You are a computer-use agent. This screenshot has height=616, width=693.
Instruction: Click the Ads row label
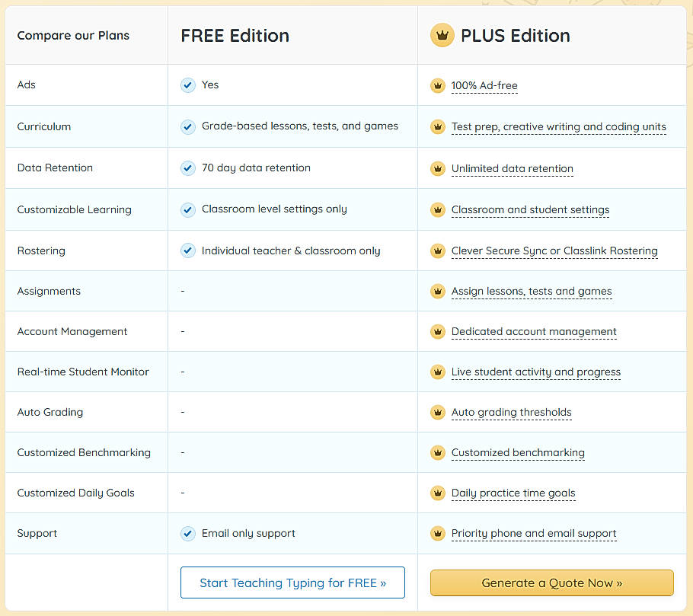coord(26,85)
